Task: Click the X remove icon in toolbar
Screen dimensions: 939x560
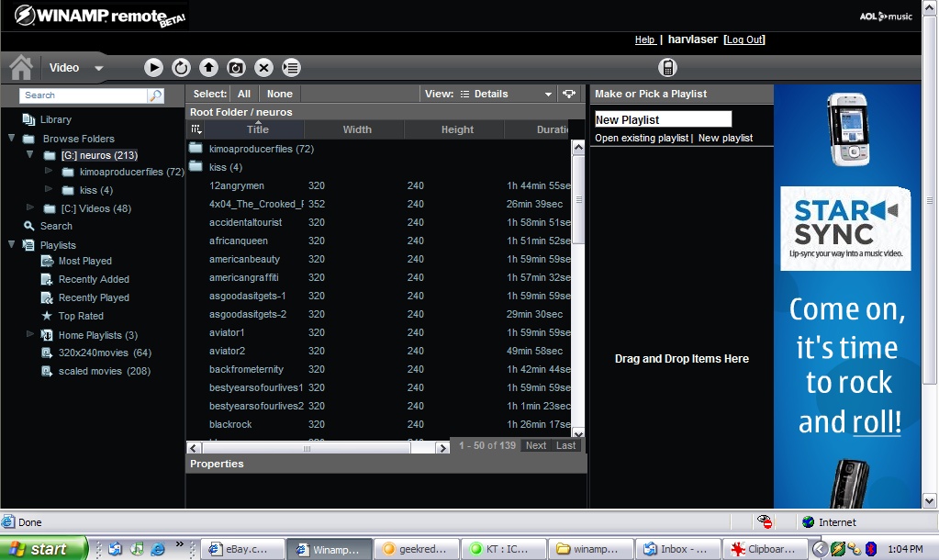Action: tap(263, 67)
